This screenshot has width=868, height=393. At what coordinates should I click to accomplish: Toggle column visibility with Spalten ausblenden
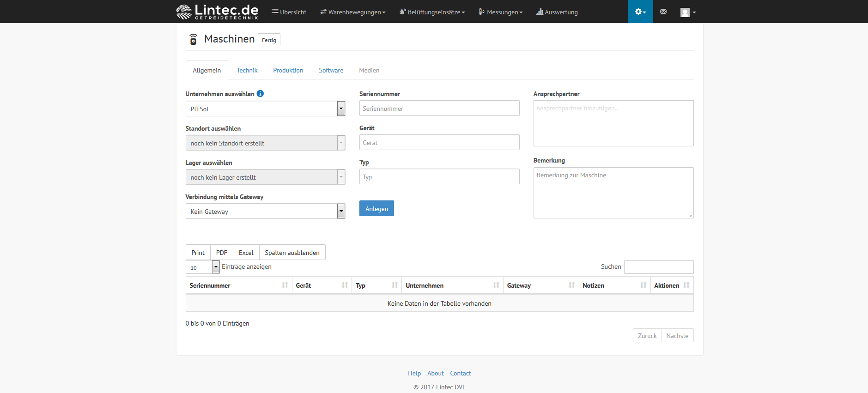[x=292, y=253]
